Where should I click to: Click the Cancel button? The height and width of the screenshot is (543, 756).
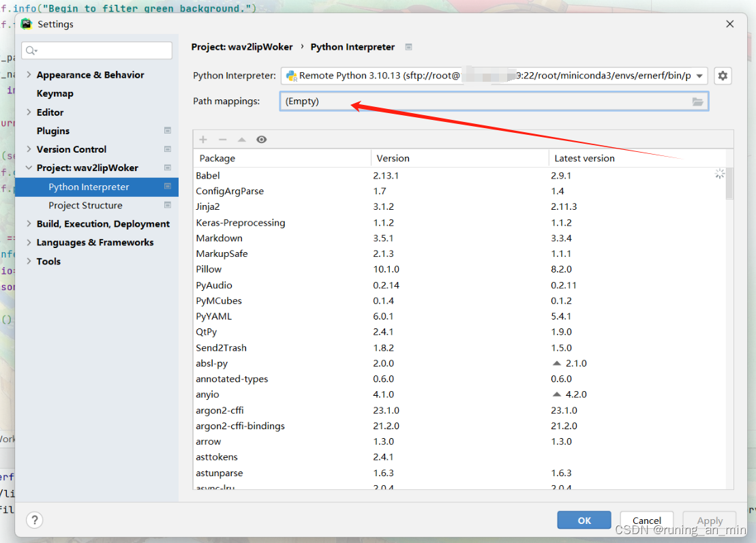[646, 520]
